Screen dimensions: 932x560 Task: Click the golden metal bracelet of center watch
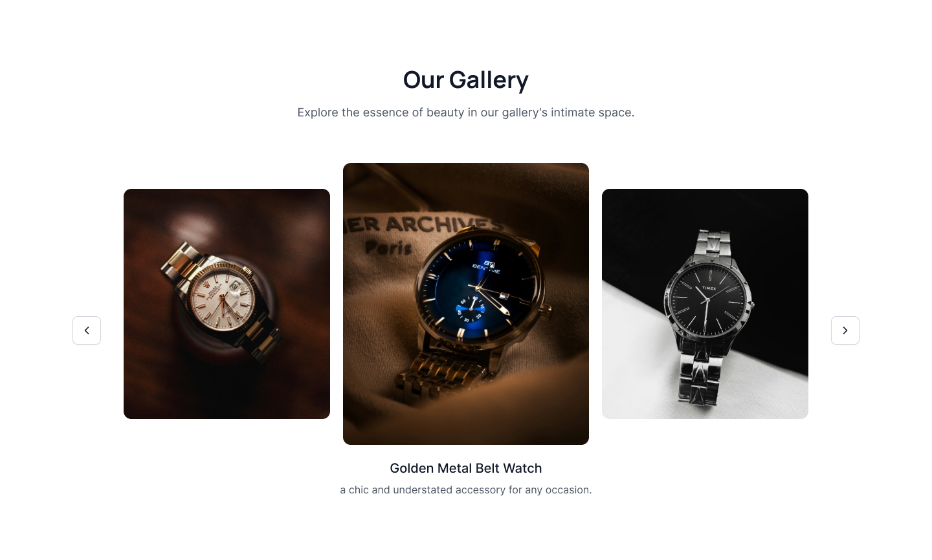click(x=447, y=372)
